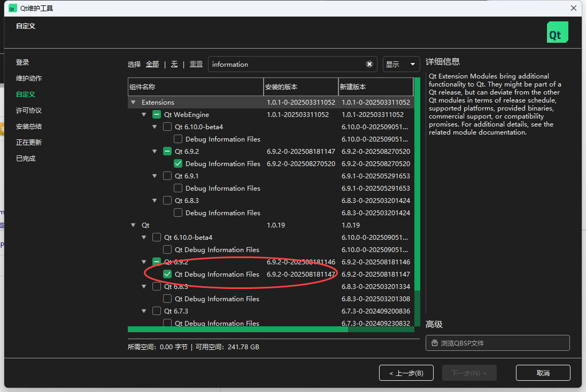This screenshot has height=392, width=586.
Task: Open the 显示 dropdown
Action: pyautogui.click(x=401, y=64)
